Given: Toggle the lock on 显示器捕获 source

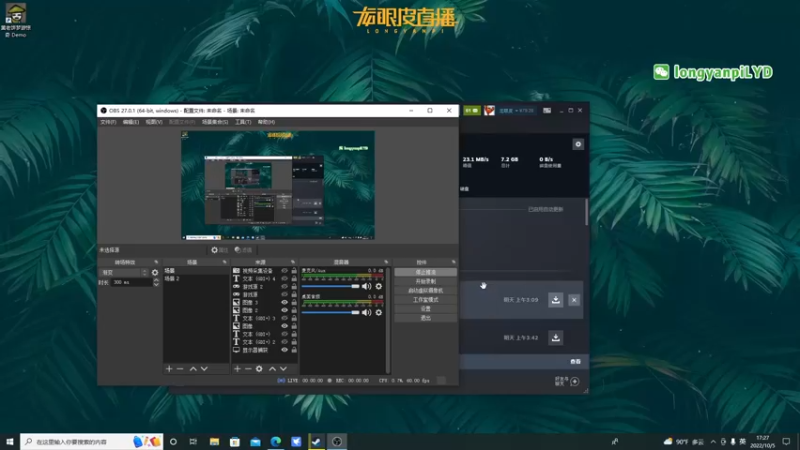Looking at the screenshot, I should pos(294,350).
